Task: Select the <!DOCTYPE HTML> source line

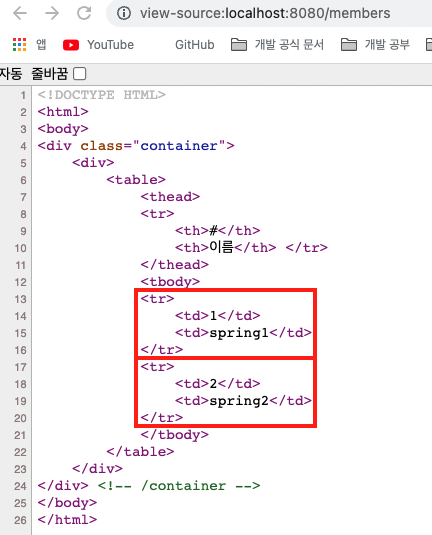Action: (102, 95)
